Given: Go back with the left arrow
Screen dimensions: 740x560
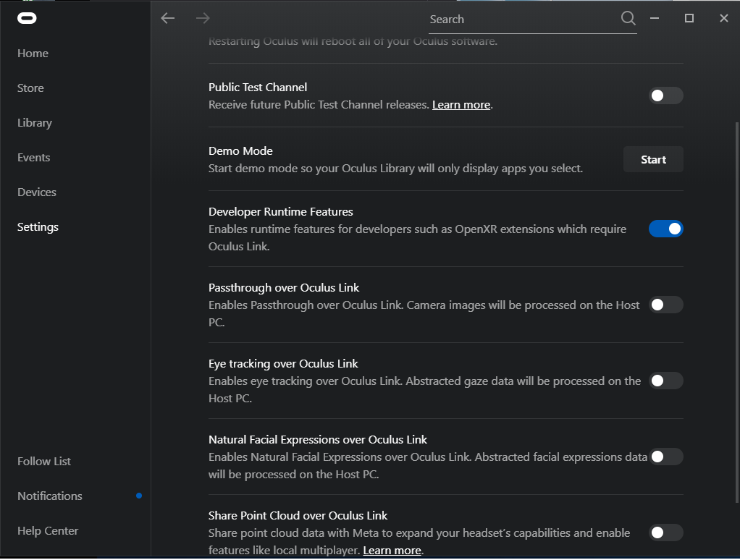Looking at the screenshot, I should (168, 18).
